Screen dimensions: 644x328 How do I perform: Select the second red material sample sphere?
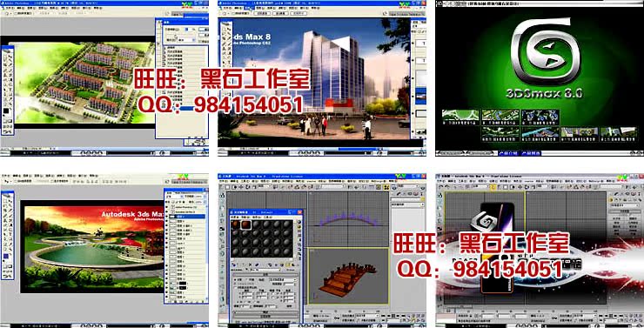click(245, 225)
